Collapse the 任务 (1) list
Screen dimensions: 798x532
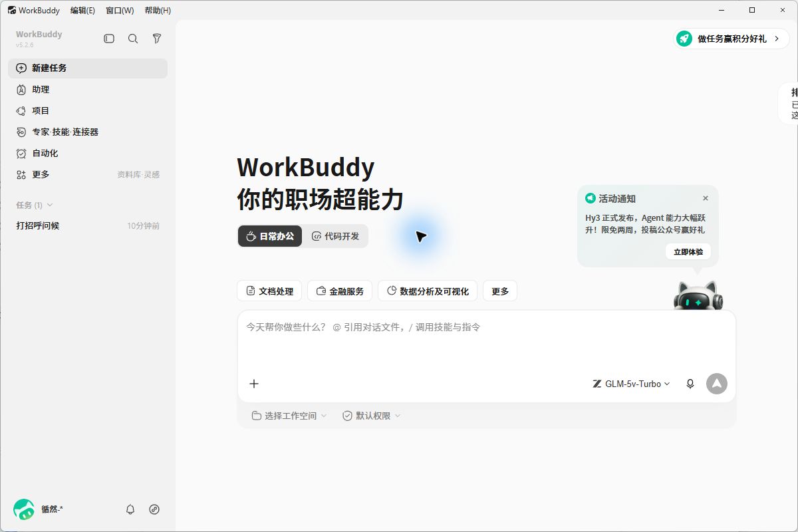[35, 205]
